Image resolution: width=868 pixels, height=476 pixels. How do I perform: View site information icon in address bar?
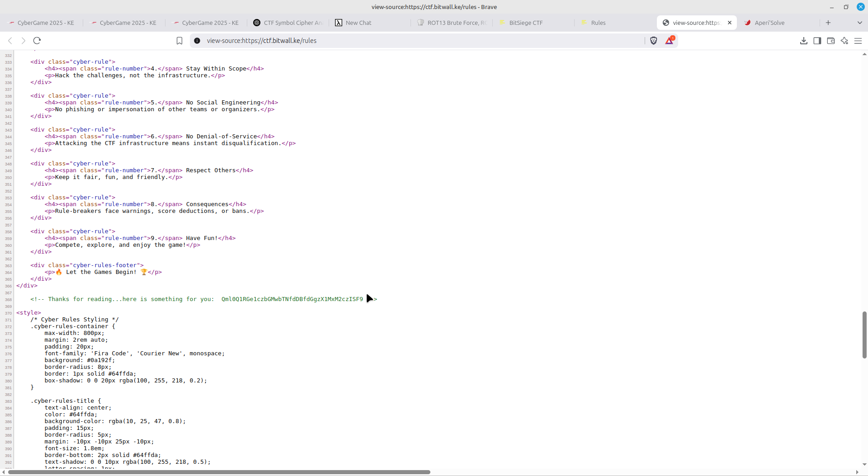(x=197, y=41)
